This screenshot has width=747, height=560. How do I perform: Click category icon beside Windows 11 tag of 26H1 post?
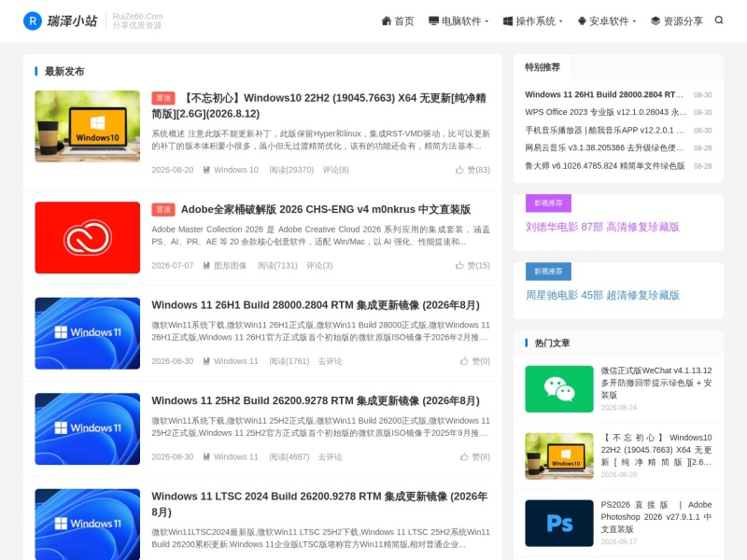(x=206, y=361)
